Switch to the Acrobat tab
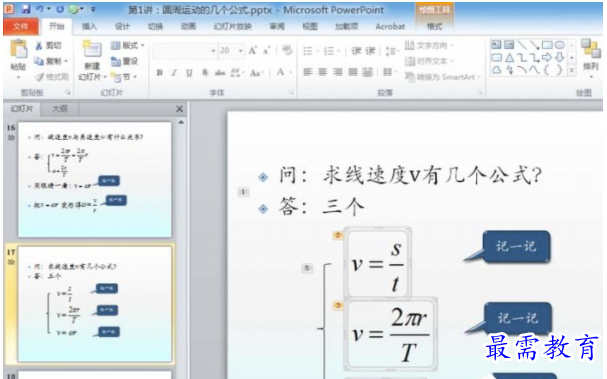This screenshot has width=607, height=379. click(390, 26)
